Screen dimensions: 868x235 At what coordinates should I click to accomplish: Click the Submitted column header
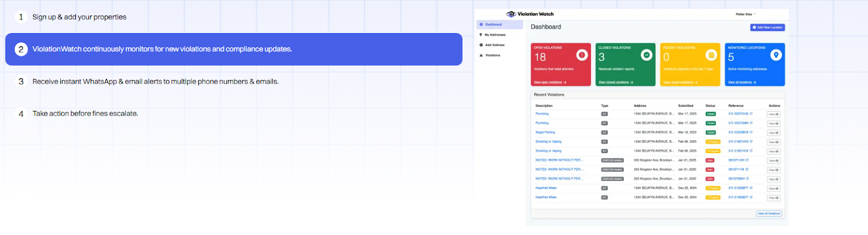686,106
